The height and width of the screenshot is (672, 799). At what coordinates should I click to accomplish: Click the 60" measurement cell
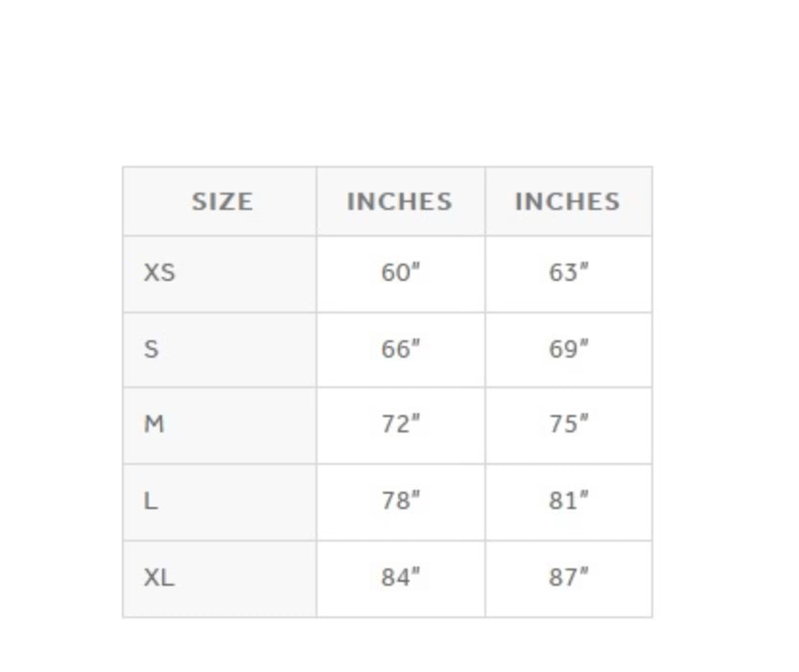[x=401, y=272]
